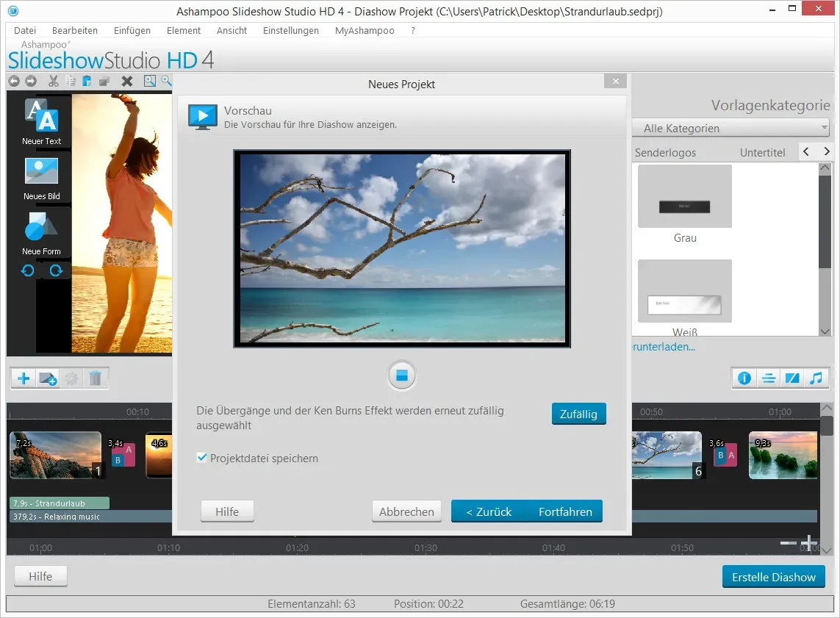Select the Strandurlaub text track
Screen dimensions: 840x618
point(60,503)
